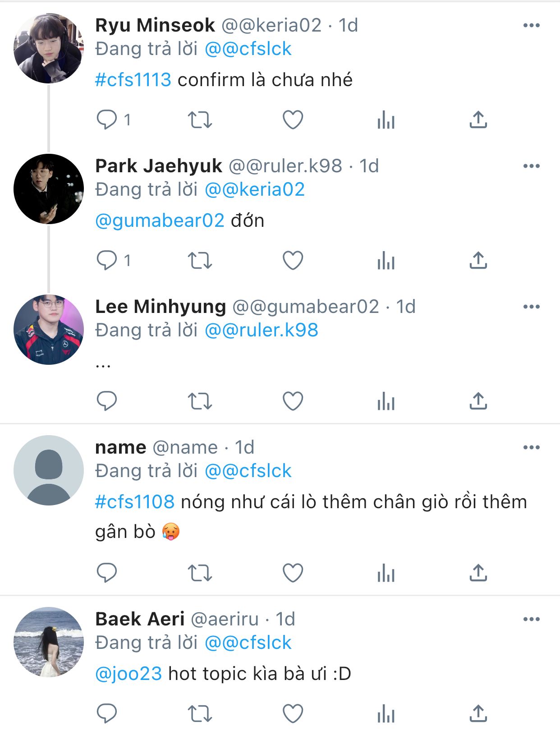
Task: Open the #cfs1108 hashtag
Action: tap(134, 502)
